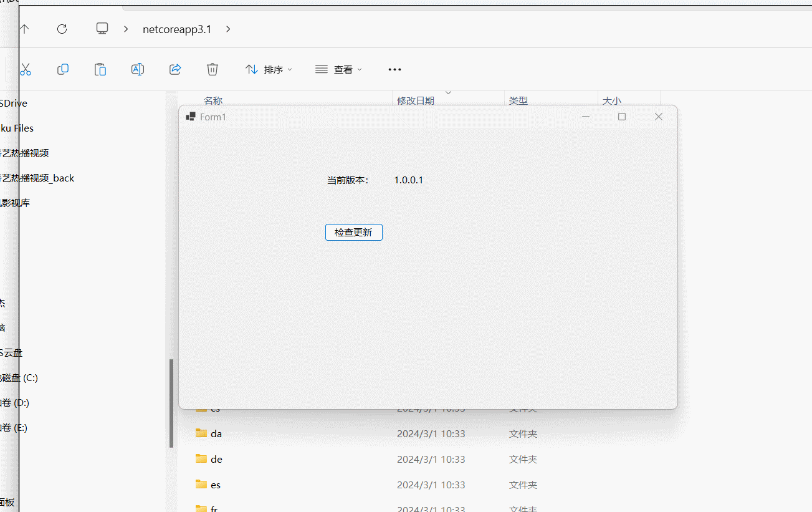Click netcoreapp3.1 in the address path
Screen dimensions: 812x512
(177, 29)
